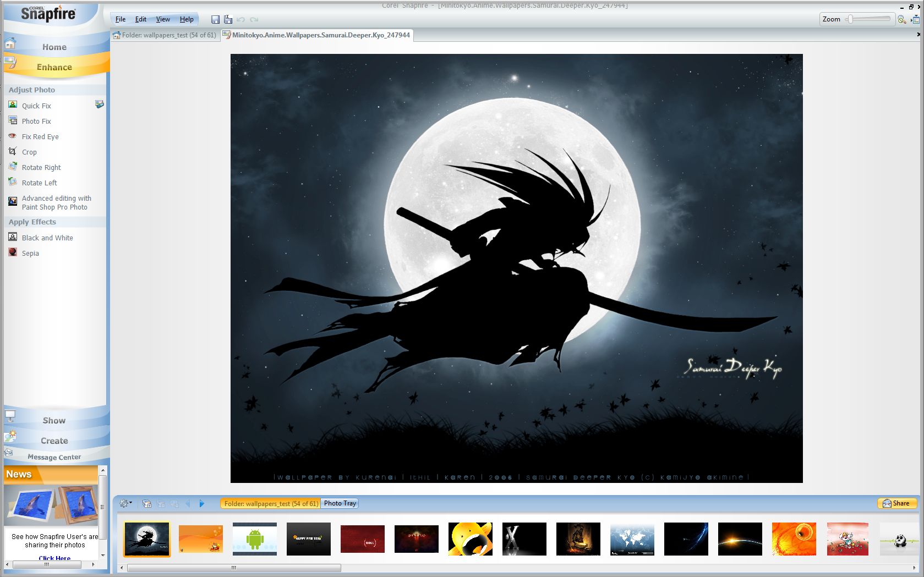The height and width of the screenshot is (577, 924).
Task: Apply the Black and White effect icon
Action: [x=13, y=237]
